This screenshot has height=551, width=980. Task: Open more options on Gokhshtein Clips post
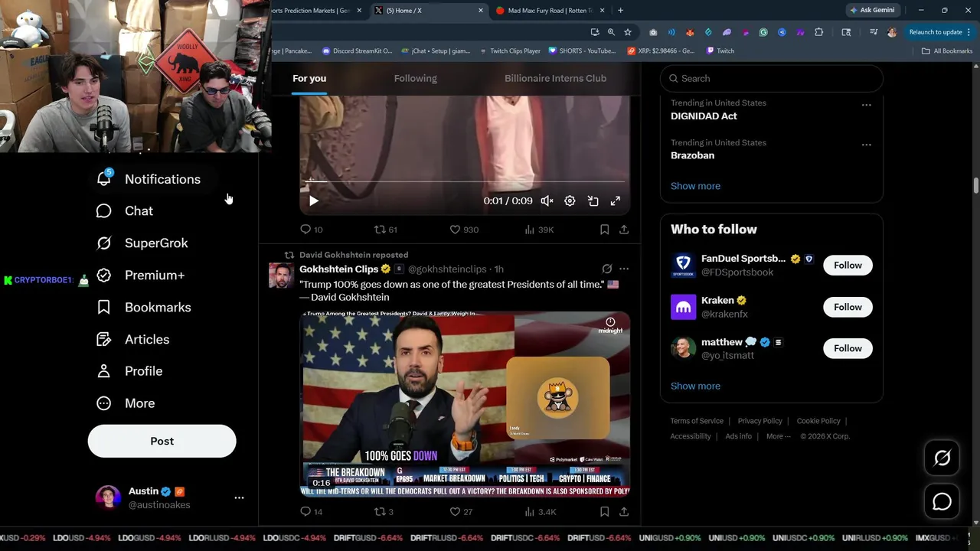(x=624, y=269)
